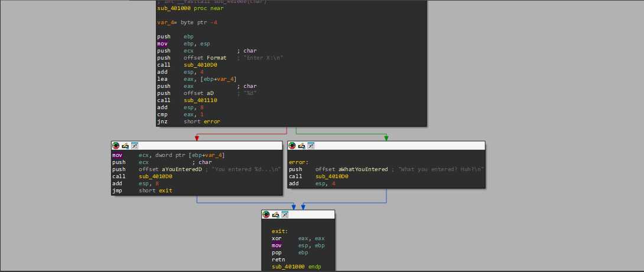Image resolution: width=644 pixels, height=272 pixels.
Task: Click group nodes icon on 'You entered' block
Action: pyautogui.click(x=134, y=146)
